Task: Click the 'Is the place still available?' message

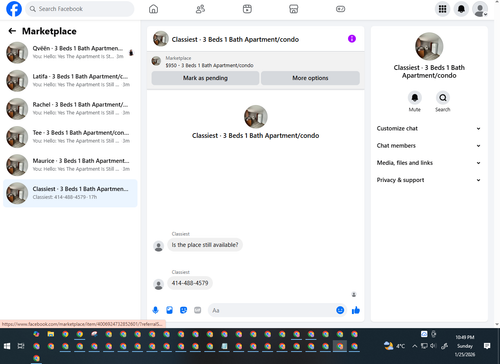Action: point(205,245)
